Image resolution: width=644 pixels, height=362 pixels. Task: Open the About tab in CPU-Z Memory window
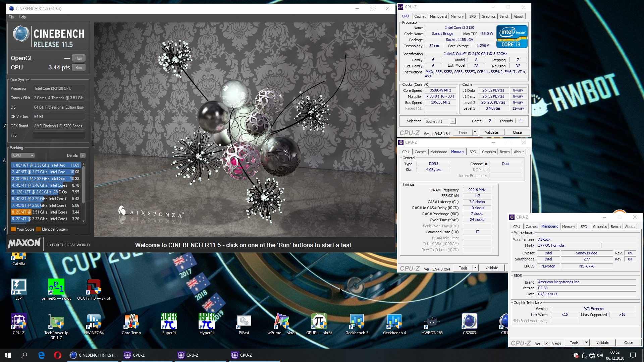tap(519, 152)
